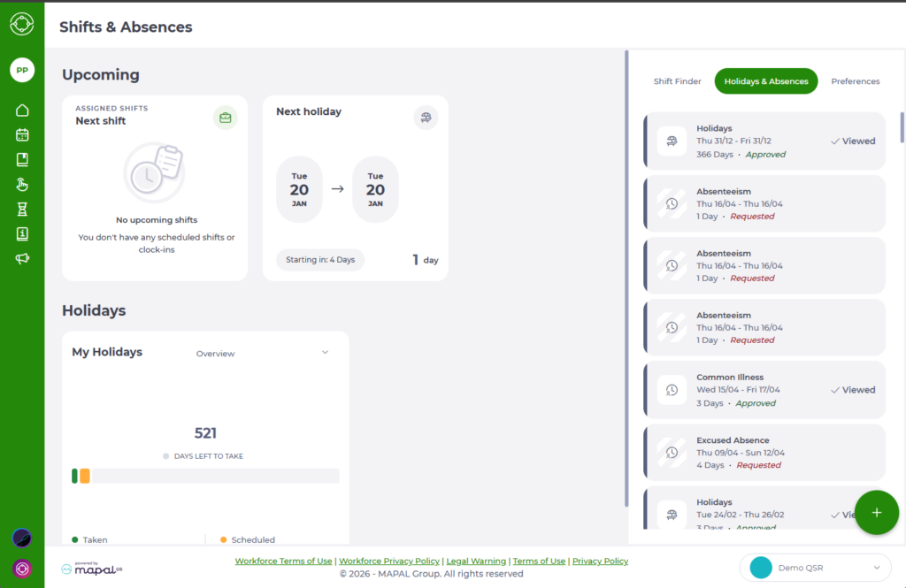Click the hand pointer icon in sidebar
This screenshot has height=588, width=906.
[x=22, y=185]
